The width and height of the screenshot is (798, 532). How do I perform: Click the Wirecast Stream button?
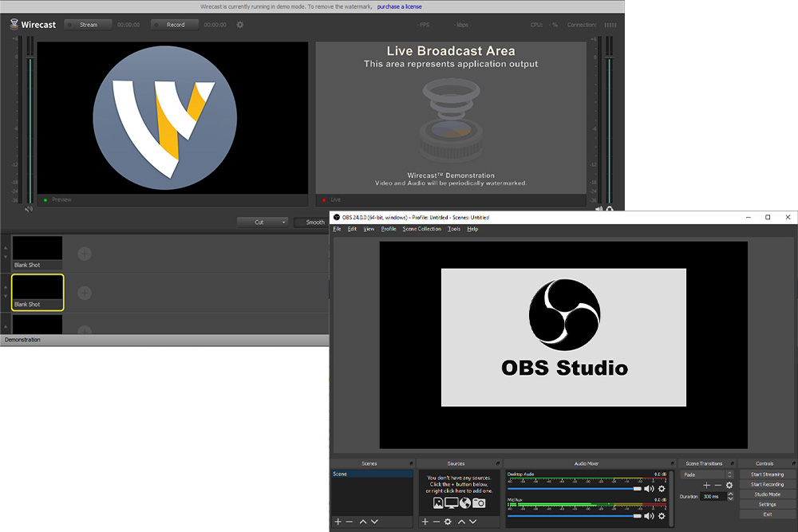(x=88, y=25)
